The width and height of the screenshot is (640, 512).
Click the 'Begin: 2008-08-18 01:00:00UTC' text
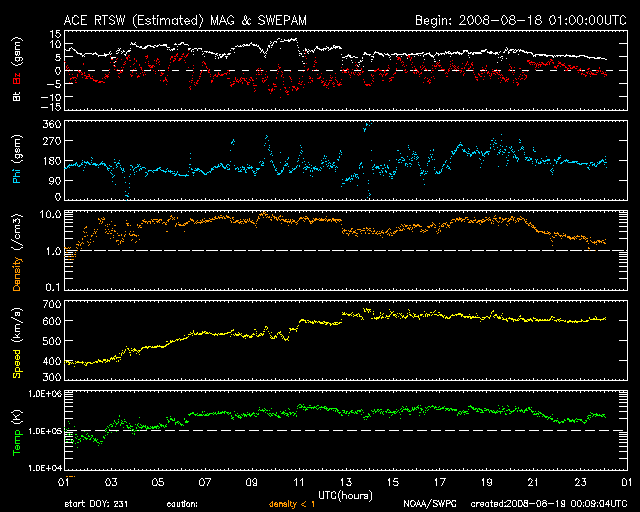521,20
